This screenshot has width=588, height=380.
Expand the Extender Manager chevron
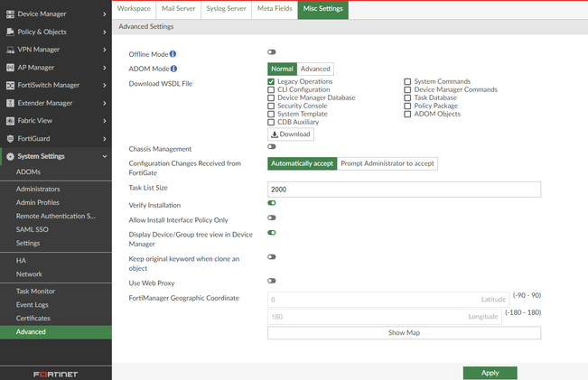click(x=105, y=104)
